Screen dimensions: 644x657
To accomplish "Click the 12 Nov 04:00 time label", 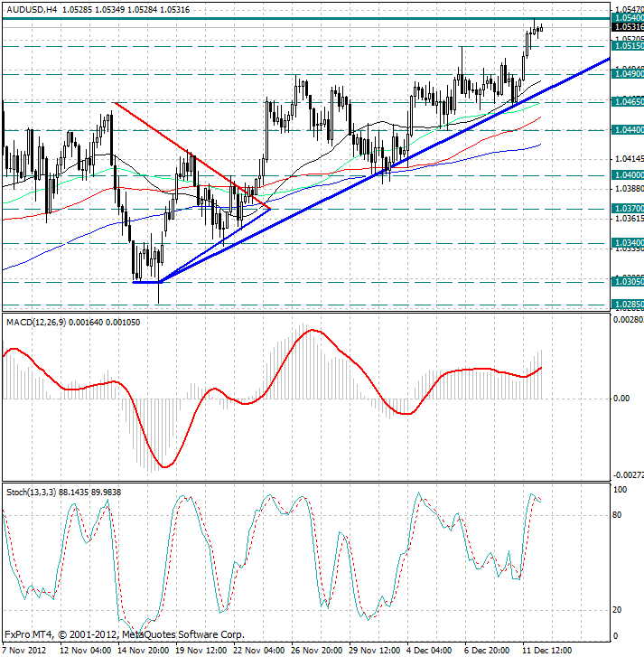I will [x=86, y=651].
